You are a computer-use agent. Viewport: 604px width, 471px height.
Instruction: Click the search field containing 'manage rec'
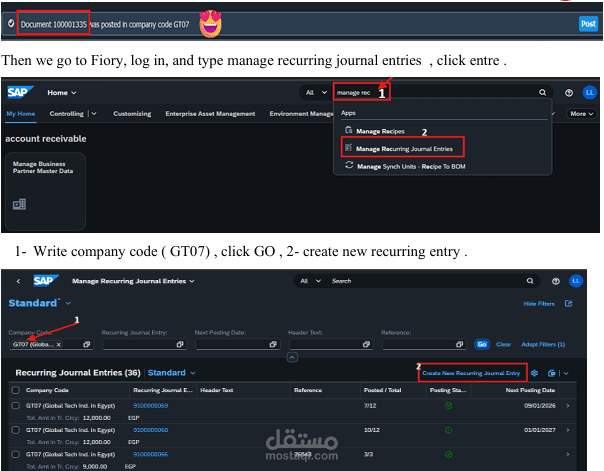tap(361, 92)
